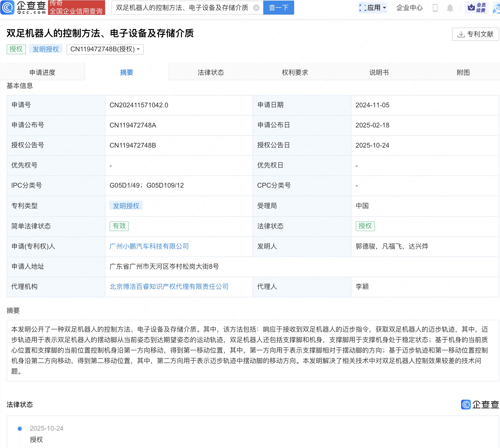Viewport: 500px width, 448px height.
Task: Click the 发明授权 tag under the title
Action: [x=46, y=49]
